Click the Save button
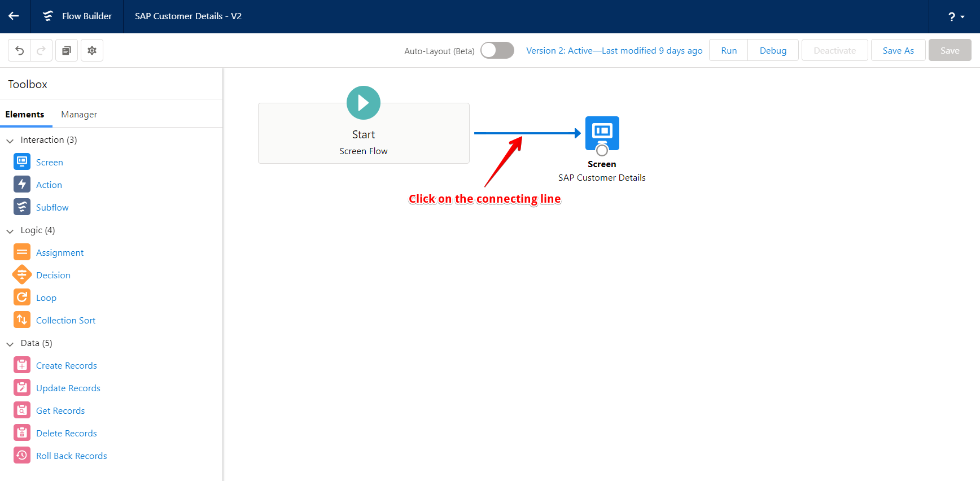 pyautogui.click(x=950, y=50)
